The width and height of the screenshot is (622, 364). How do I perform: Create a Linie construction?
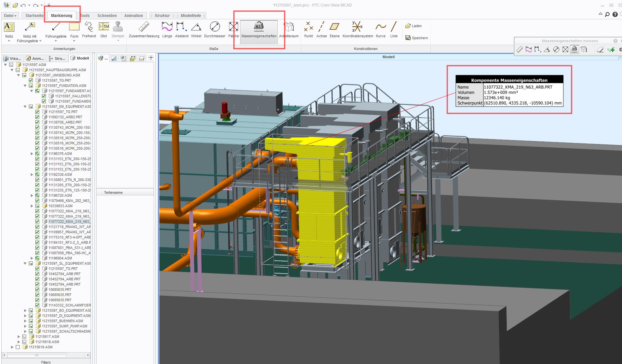[x=394, y=30]
